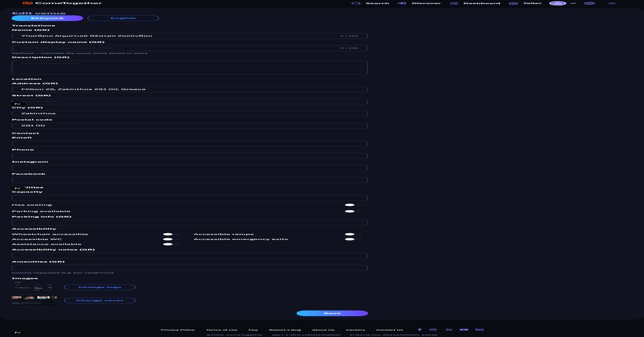Open YouTube icon in footer
The image size is (644, 337).
click(x=464, y=329)
